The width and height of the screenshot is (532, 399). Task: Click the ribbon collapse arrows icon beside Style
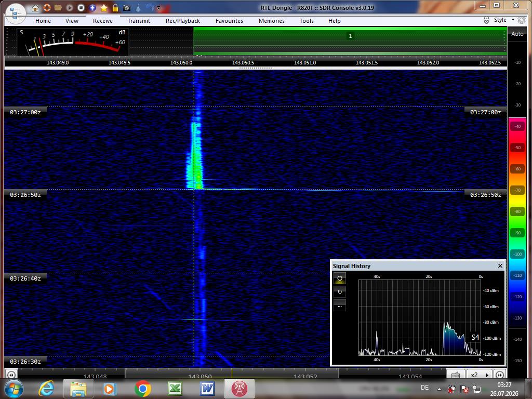(x=486, y=20)
